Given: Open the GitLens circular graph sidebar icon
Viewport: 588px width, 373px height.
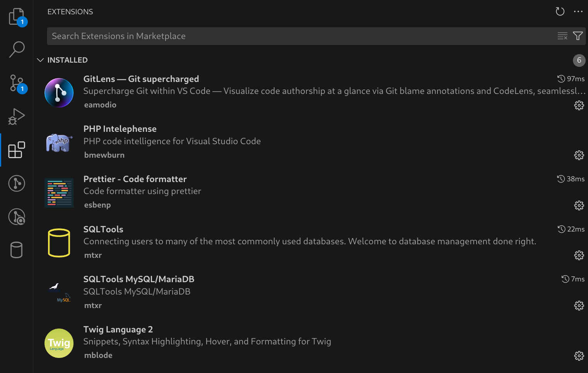Looking at the screenshot, I should point(16,183).
